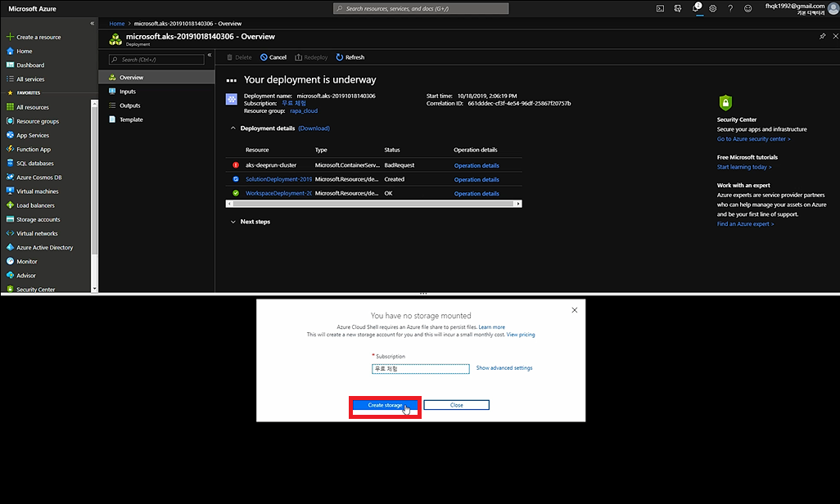Viewport: 840px width, 504px height.
Task: Open Operation details for aks-deeprun-cluster
Action: [x=476, y=165]
